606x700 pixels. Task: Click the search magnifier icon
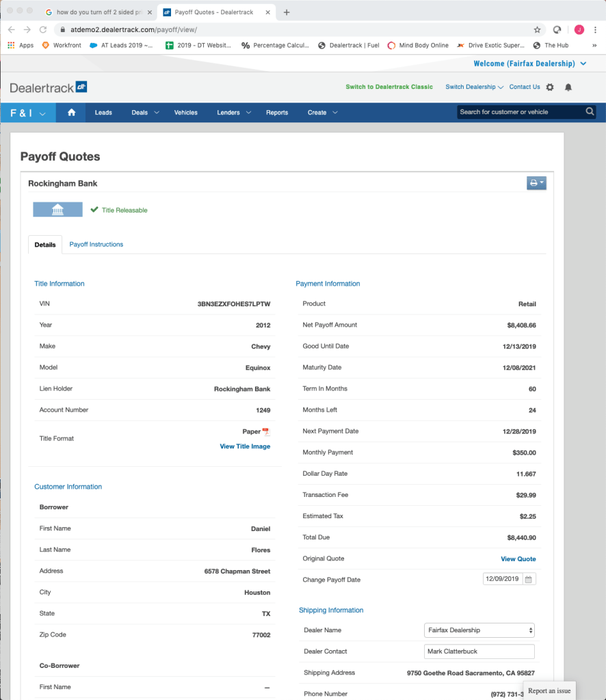(590, 111)
